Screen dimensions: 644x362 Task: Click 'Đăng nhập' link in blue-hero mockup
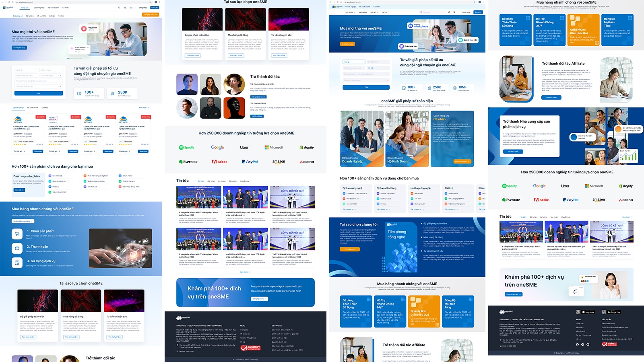pos(467,12)
